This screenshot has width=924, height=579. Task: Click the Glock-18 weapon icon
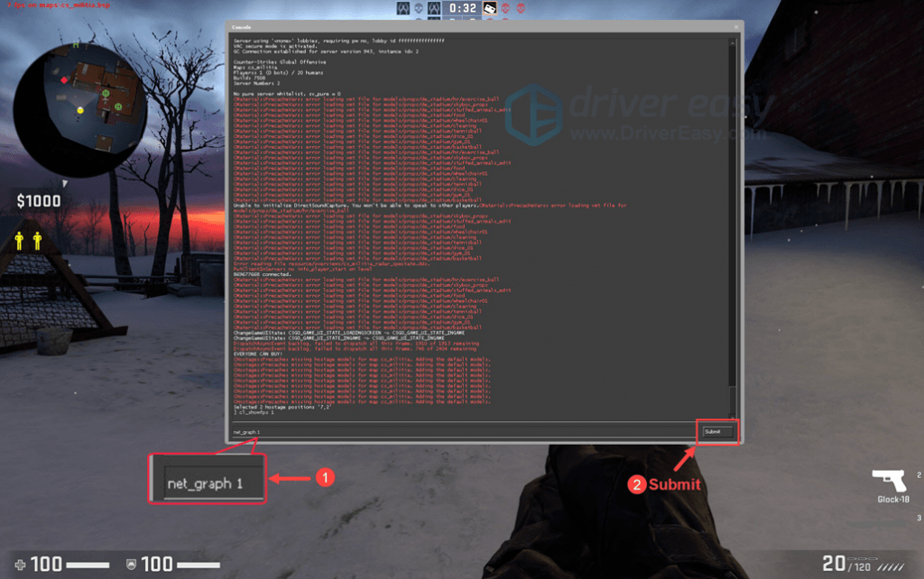point(890,480)
